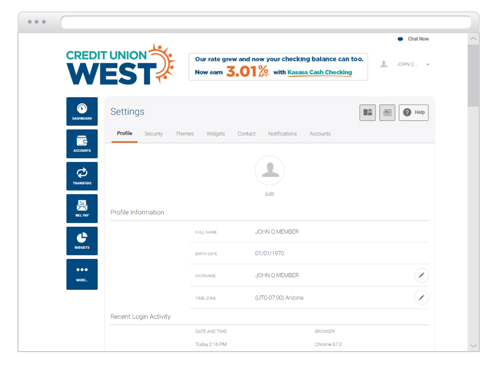The width and height of the screenshot is (500, 372).
Task: Click the Help button
Action: coord(414,112)
